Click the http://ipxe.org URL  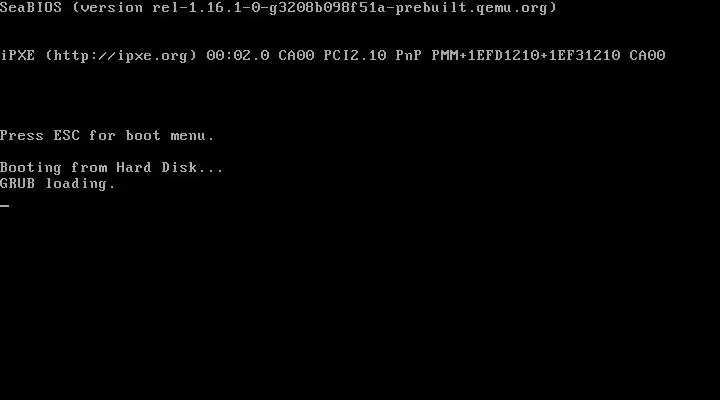pyautogui.click(x=121, y=56)
